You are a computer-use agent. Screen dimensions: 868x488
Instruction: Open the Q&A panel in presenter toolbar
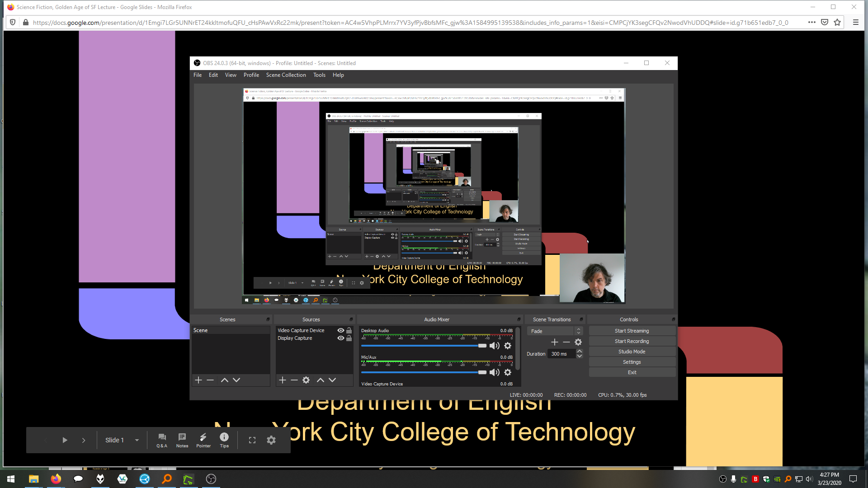click(162, 440)
